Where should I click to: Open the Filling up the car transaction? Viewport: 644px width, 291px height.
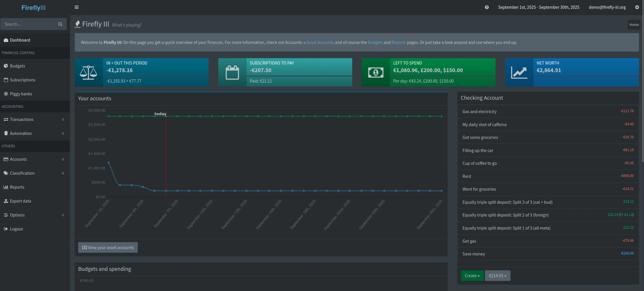pyautogui.click(x=478, y=150)
